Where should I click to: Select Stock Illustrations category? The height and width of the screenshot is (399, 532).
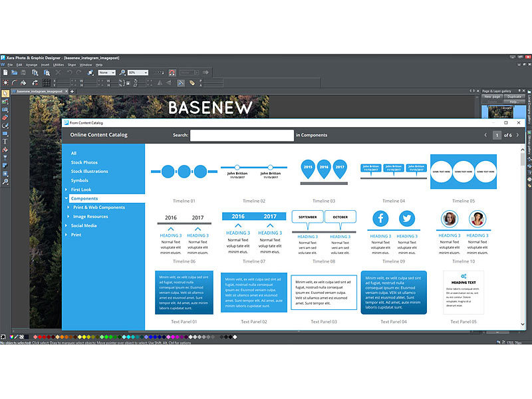pyautogui.click(x=90, y=172)
